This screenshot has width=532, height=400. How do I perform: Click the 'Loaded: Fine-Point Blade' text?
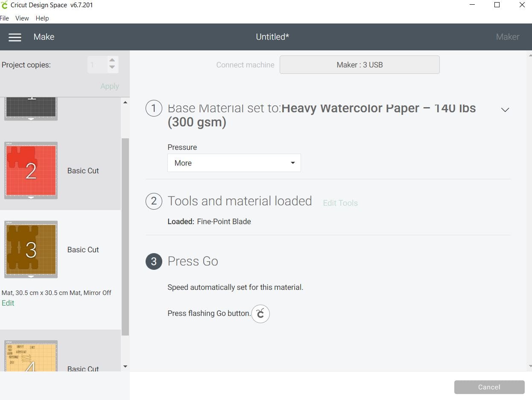click(x=209, y=222)
